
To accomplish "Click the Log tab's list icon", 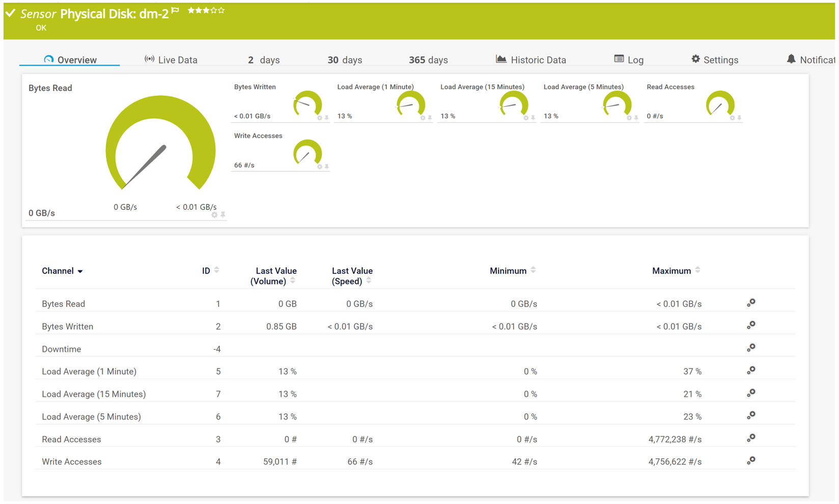I will tap(618, 59).
